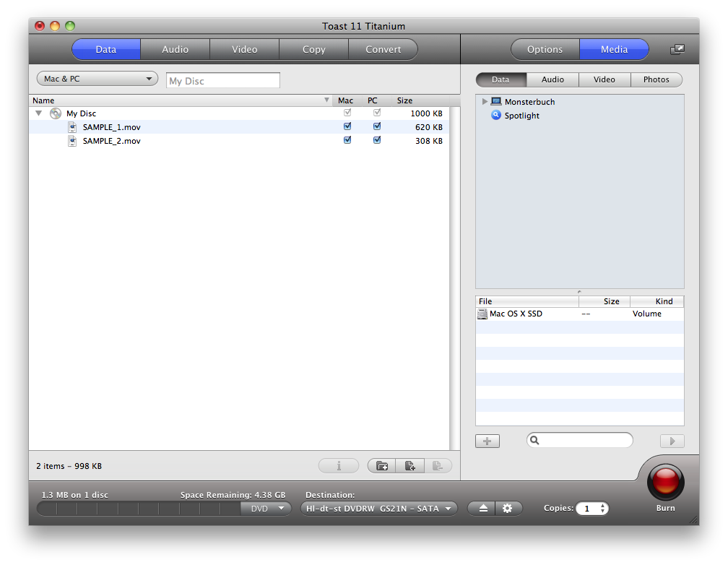The height and width of the screenshot is (565, 728).
Task: Click the disc space usage bar
Action: click(139, 509)
